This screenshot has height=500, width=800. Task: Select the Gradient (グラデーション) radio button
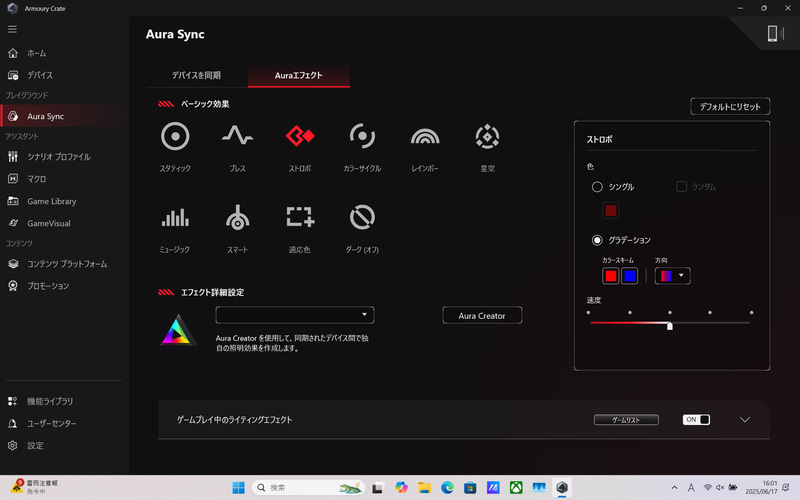coord(597,240)
